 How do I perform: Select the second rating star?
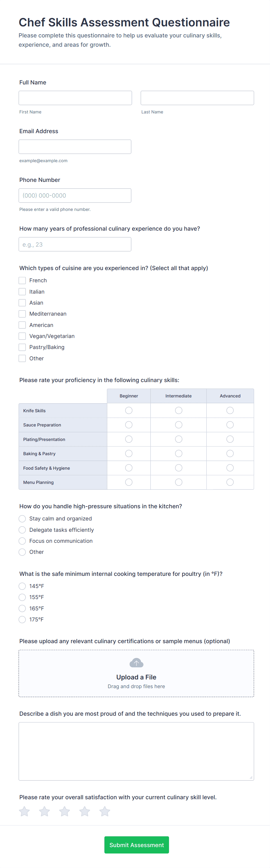point(44,811)
